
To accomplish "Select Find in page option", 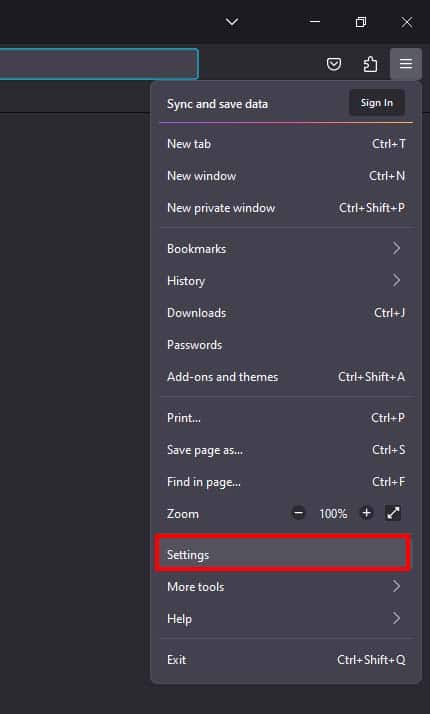I will [x=286, y=482].
